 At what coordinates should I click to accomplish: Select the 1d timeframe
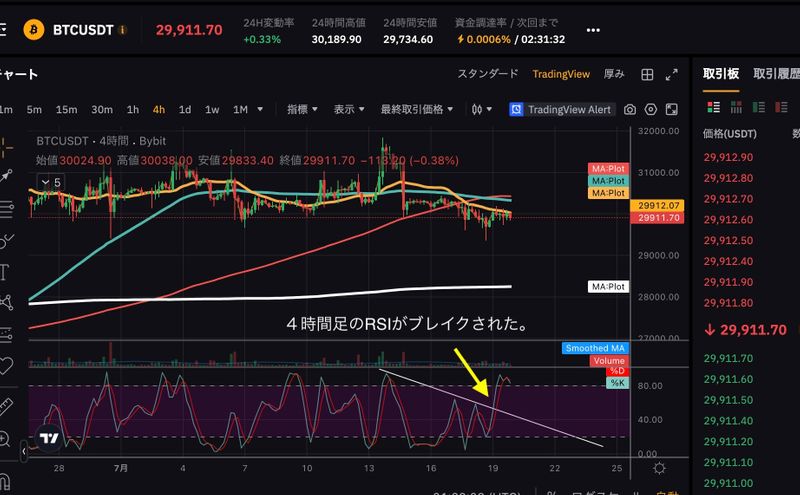[185, 109]
